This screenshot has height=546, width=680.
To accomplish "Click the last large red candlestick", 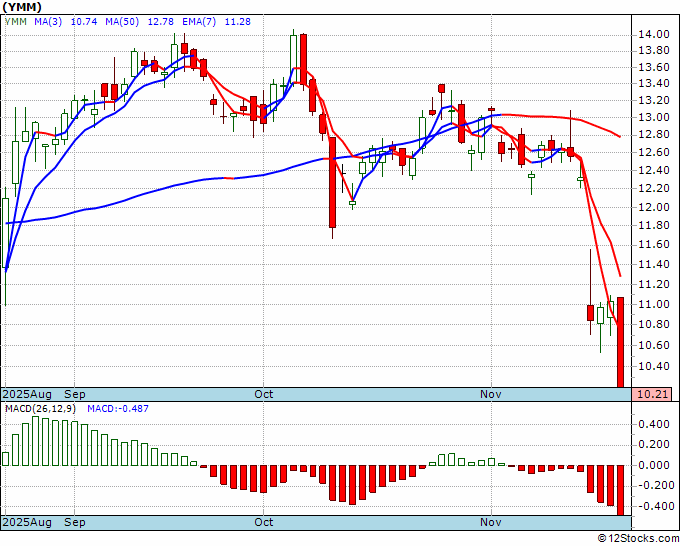I will (620, 342).
